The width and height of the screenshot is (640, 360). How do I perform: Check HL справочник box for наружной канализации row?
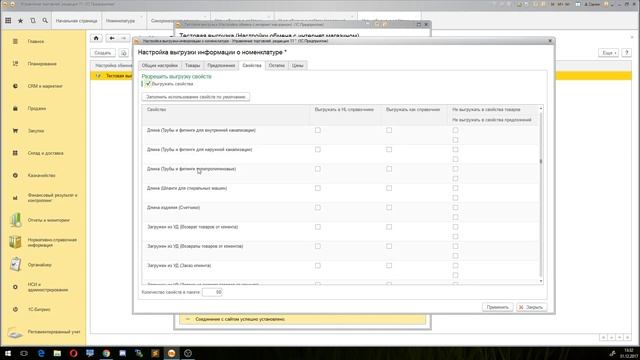coord(318,149)
